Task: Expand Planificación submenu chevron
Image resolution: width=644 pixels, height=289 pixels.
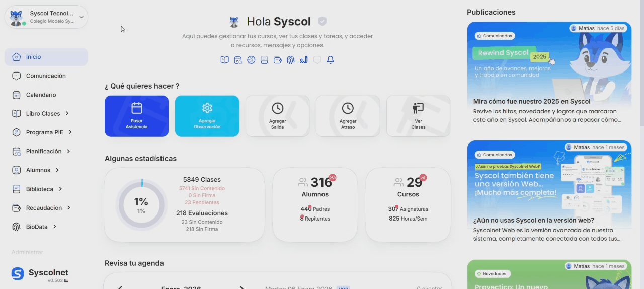Action: [68, 151]
